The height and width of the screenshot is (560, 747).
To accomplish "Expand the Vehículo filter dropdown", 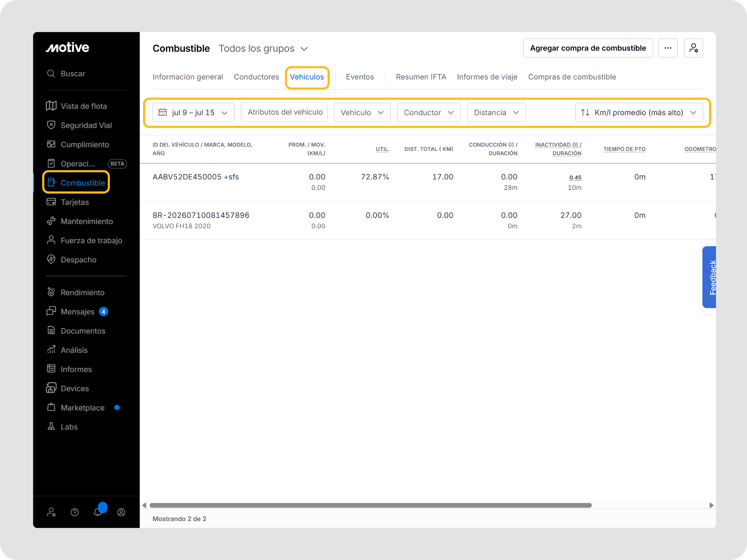I will click(362, 112).
